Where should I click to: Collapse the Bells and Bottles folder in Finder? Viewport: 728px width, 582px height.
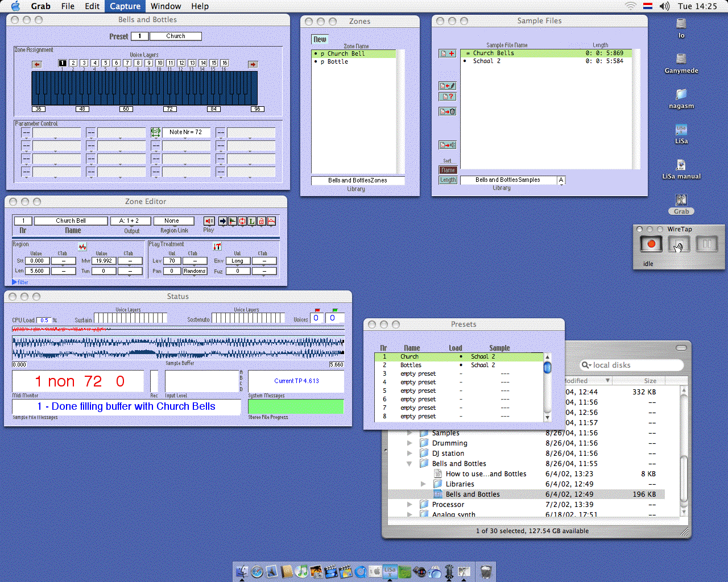pos(409,464)
